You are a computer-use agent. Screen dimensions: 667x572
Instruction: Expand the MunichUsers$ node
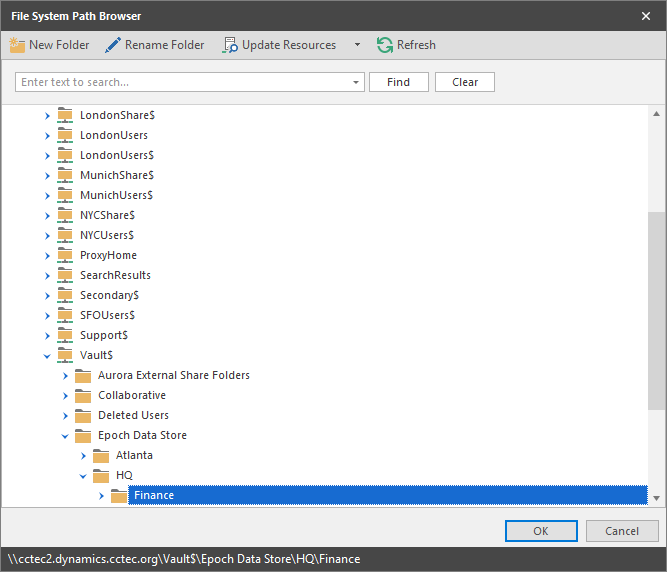47,196
